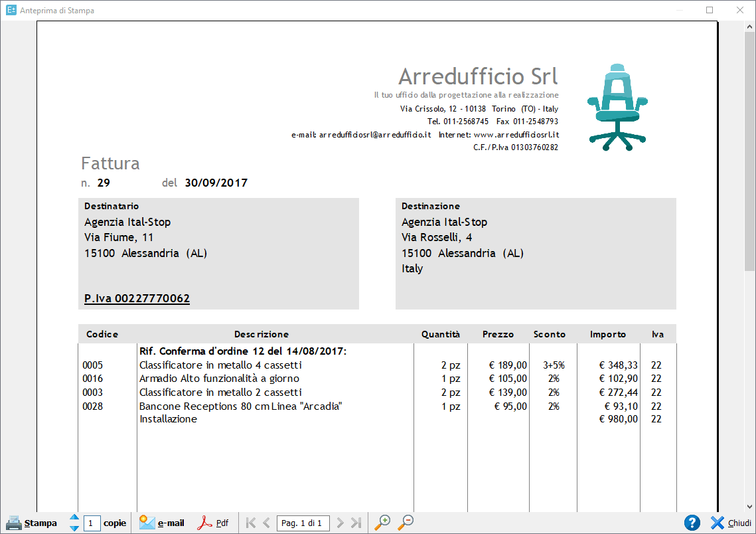
Task: Maximize the Anteprima di Stampa window
Action: 710,10
